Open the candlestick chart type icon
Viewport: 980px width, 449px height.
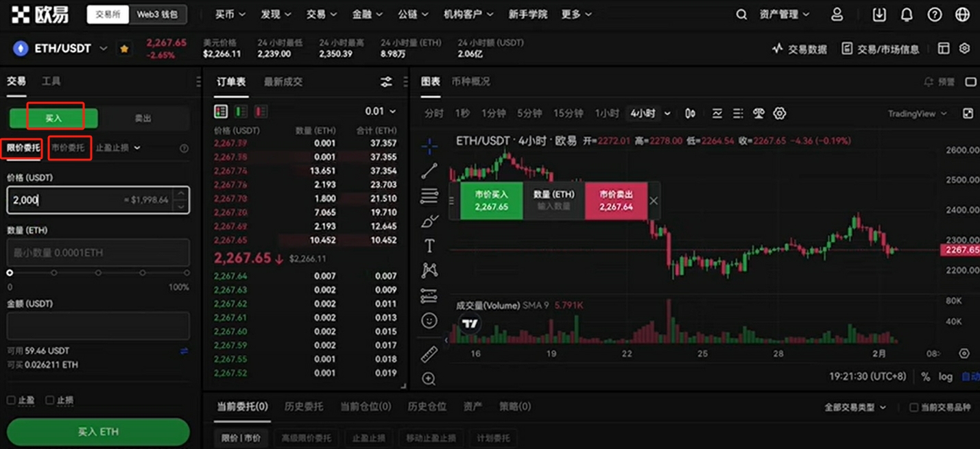691,114
